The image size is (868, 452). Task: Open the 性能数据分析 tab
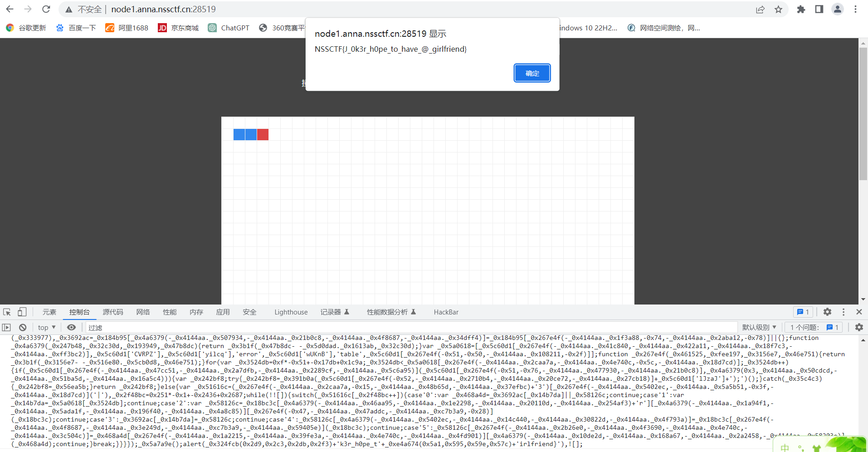391,312
